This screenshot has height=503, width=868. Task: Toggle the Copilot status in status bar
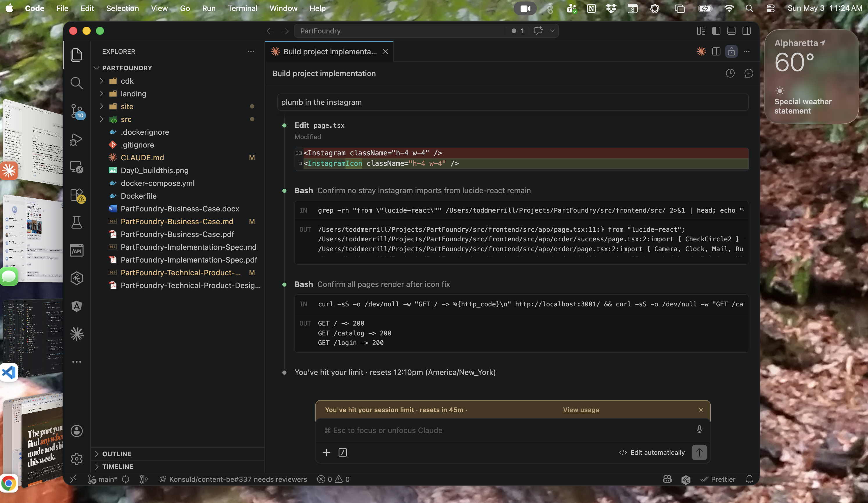click(667, 479)
